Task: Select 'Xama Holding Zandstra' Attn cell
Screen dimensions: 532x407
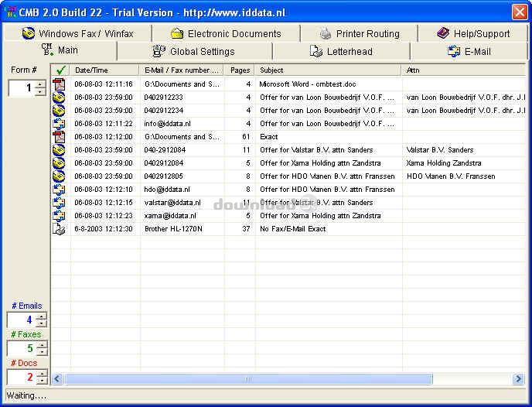Action: coord(444,163)
